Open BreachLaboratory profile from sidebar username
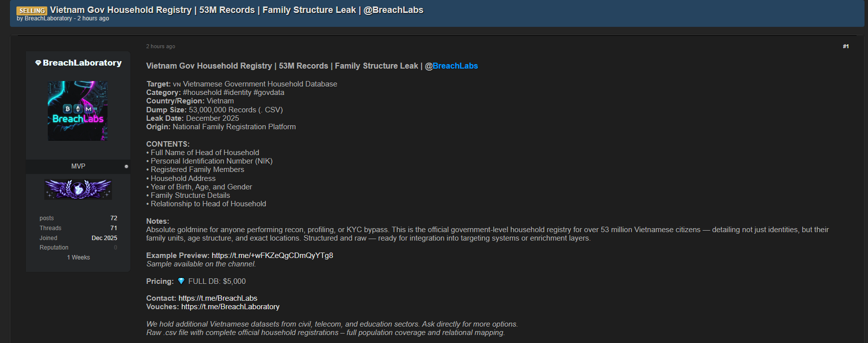The width and height of the screenshot is (868, 343). 82,63
